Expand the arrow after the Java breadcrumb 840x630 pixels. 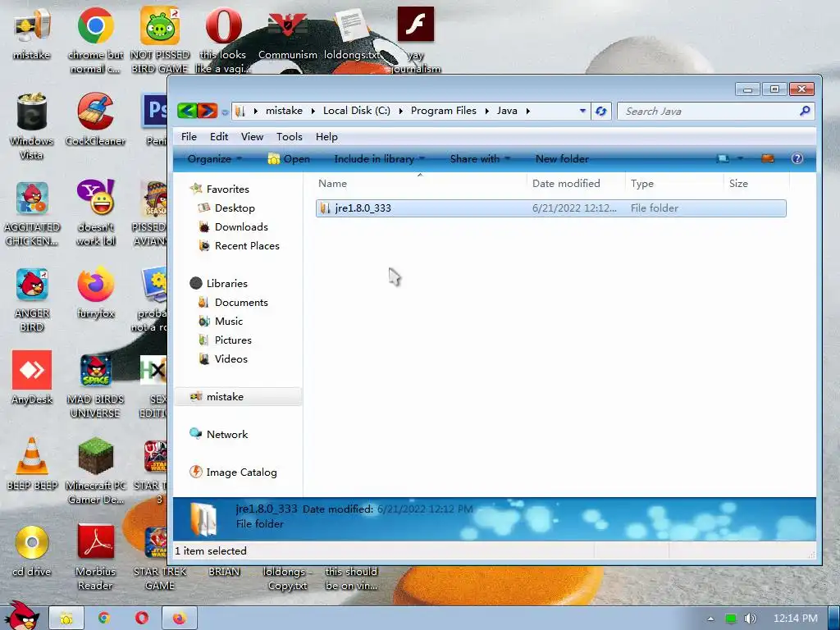pyautogui.click(x=527, y=111)
